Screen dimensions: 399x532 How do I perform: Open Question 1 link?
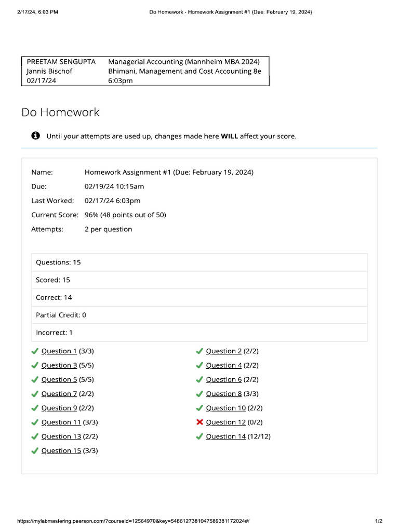59,351
